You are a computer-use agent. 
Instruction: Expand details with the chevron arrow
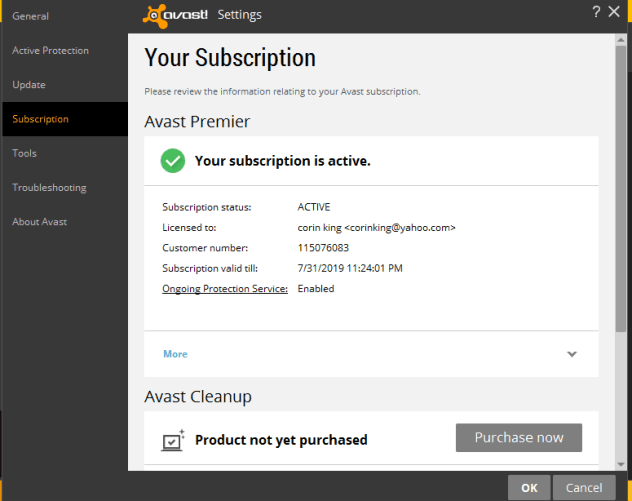pos(572,354)
